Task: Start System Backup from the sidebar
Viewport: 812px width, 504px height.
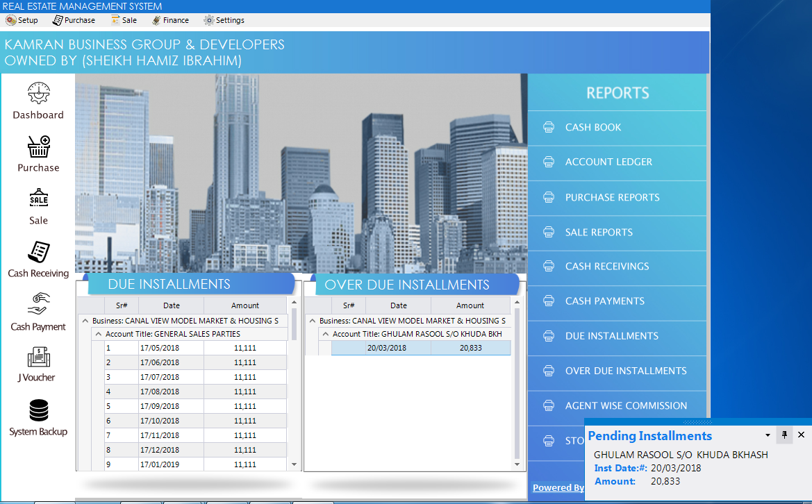Action: point(38,411)
